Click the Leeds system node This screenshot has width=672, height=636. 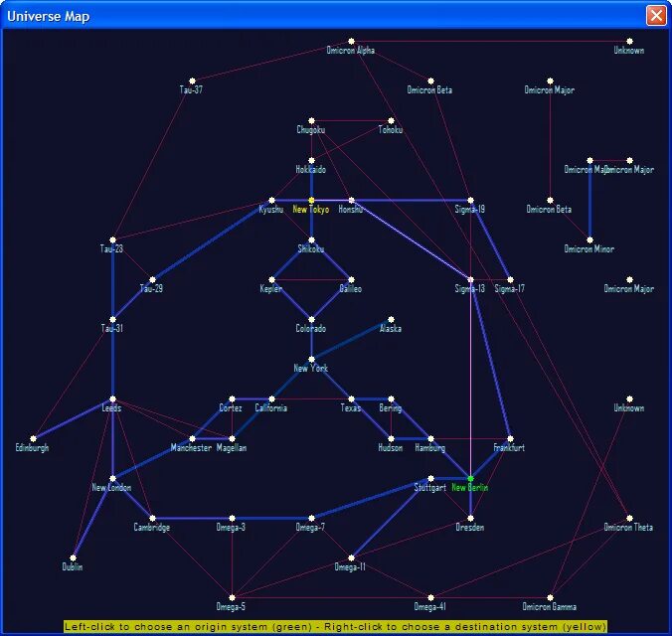pos(112,399)
